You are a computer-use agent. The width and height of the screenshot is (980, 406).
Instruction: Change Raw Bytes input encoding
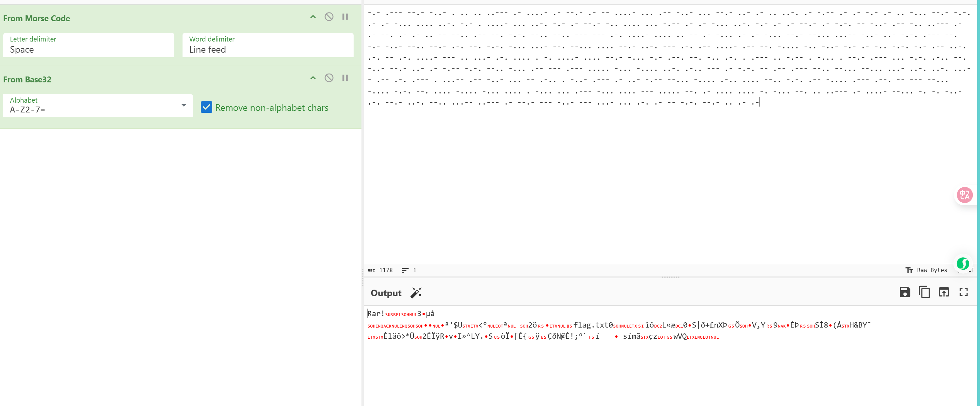click(x=926, y=270)
